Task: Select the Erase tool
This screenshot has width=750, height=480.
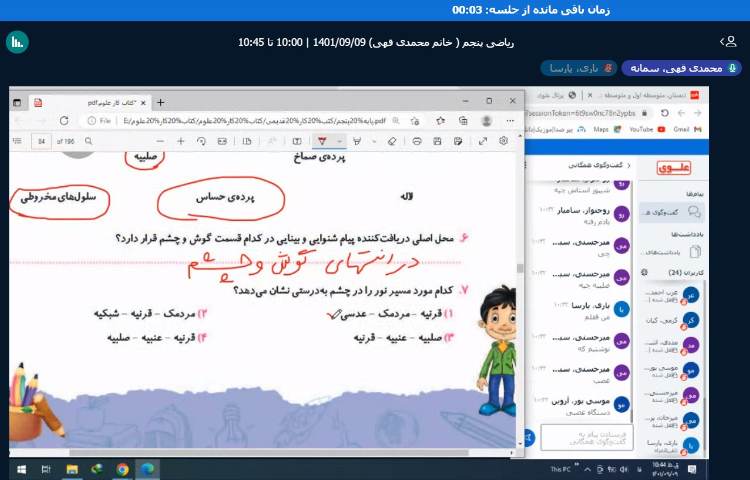Action: tap(392, 141)
